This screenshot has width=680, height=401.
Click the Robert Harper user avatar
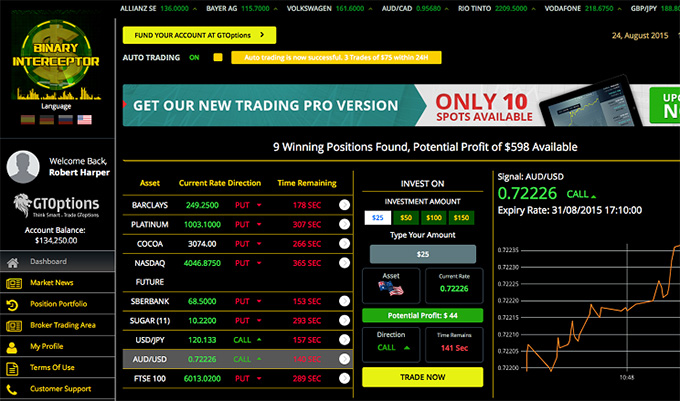pyautogui.click(x=23, y=167)
